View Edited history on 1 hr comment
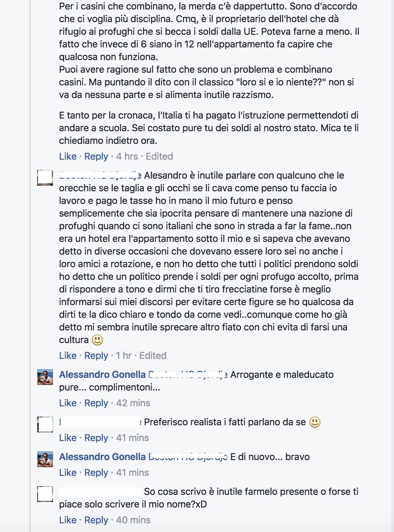 tap(153, 356)
